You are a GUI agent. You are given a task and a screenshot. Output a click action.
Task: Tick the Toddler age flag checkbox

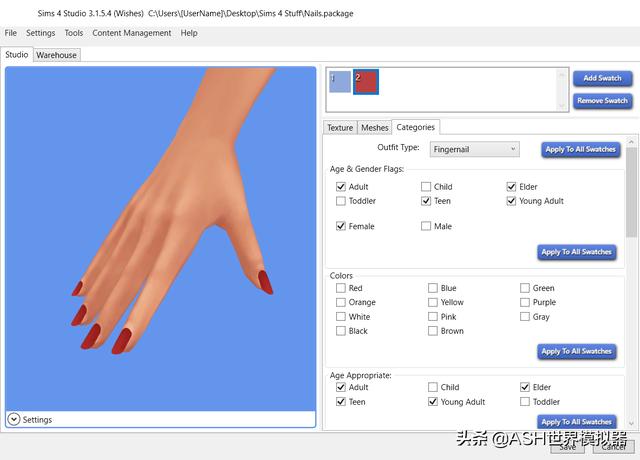(x=341, y=201)
